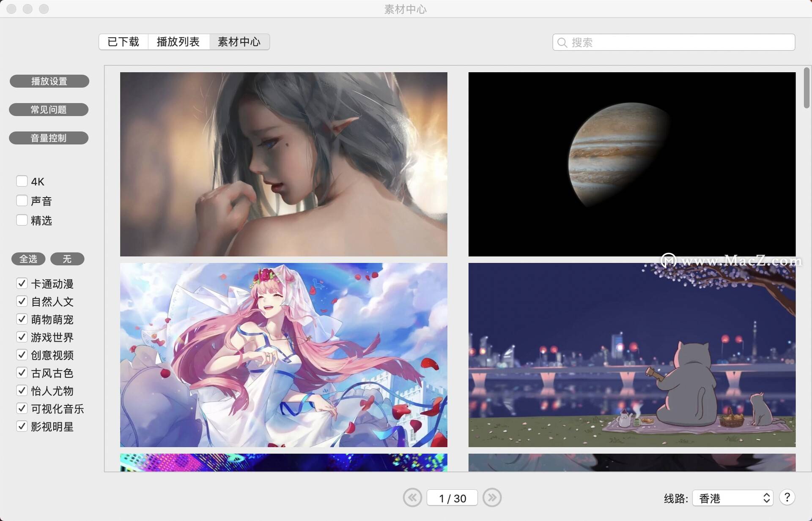Open the 播放设置 button
Image resolution: width=812 pixels, height=521 pixels.
pos(49,81)
